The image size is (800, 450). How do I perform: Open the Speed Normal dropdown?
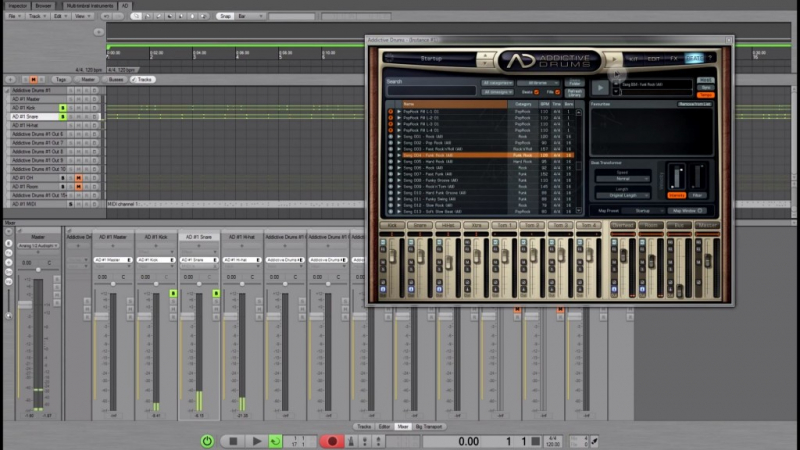pyautogui.click(x=622, y=179)
